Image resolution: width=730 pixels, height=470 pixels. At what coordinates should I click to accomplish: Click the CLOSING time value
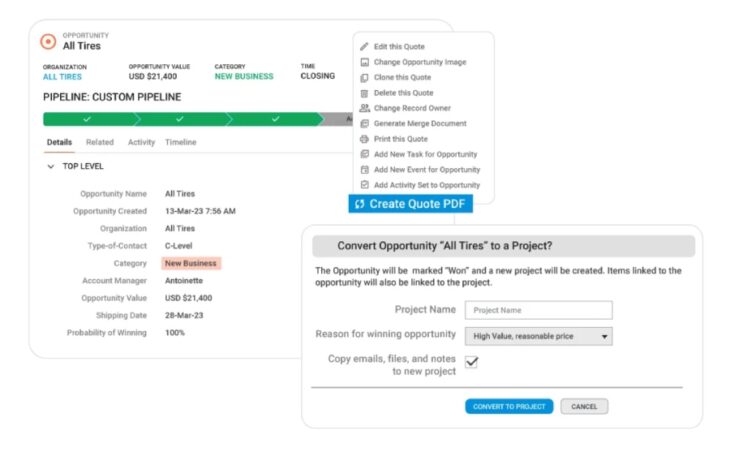click(318, 76)
